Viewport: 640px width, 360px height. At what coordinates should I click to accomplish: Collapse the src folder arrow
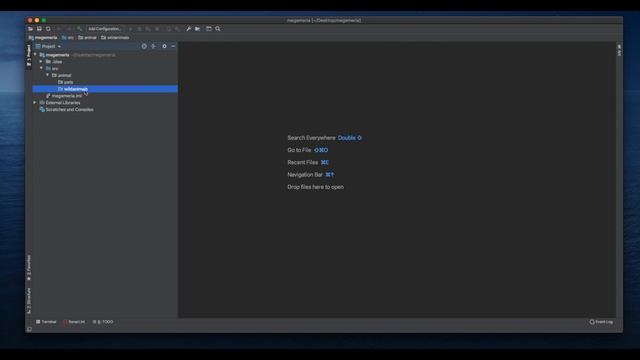41,69
